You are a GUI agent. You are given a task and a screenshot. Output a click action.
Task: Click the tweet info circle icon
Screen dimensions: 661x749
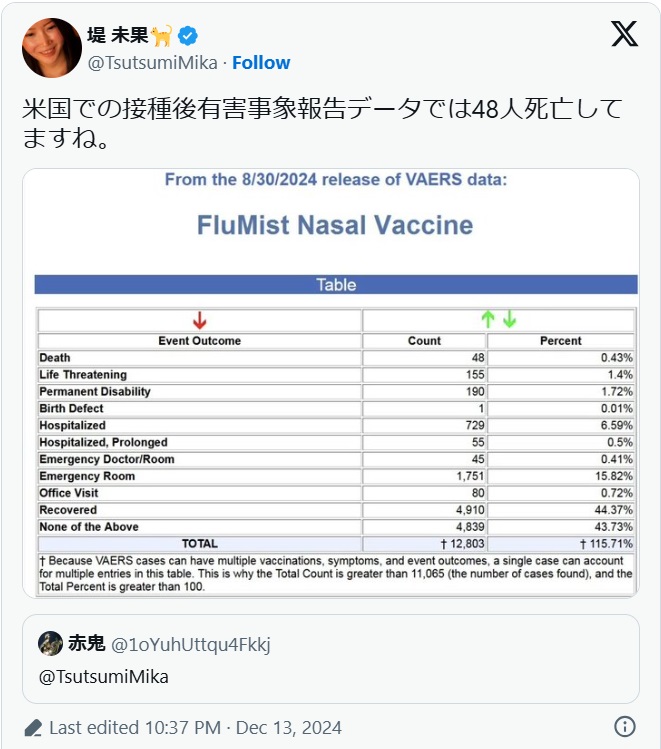pos(625,727)
